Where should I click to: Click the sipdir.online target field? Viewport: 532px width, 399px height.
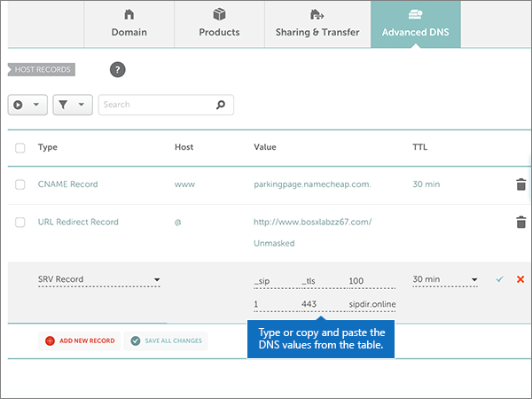point(372,305)
